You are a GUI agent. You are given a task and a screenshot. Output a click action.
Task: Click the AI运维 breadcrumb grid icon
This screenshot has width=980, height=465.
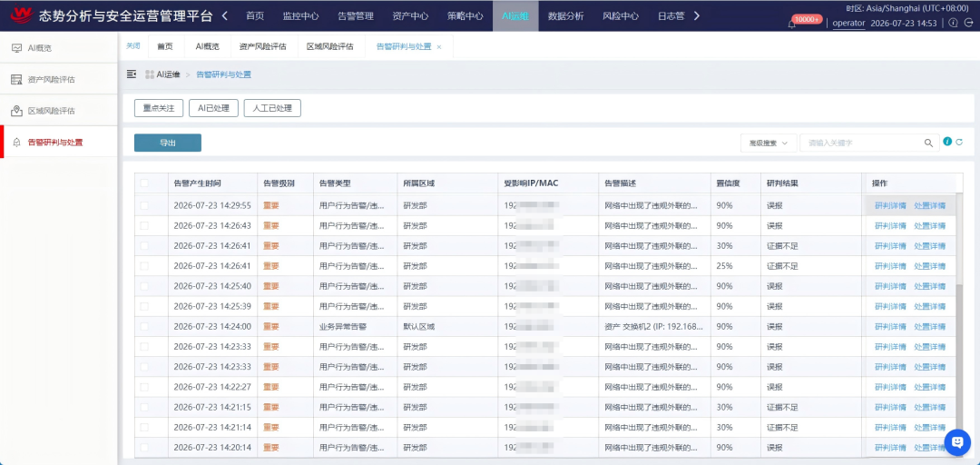(x=150, y=74)
